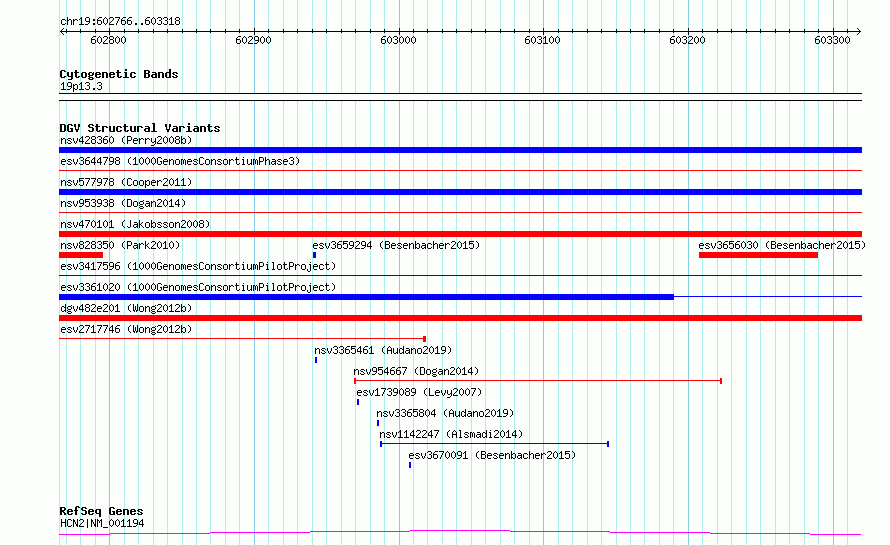Image resolution: width=890 pixels, height=545 pixels.
Task: Click the blue bar under nsv428360
Action: [x=460, y=150]
